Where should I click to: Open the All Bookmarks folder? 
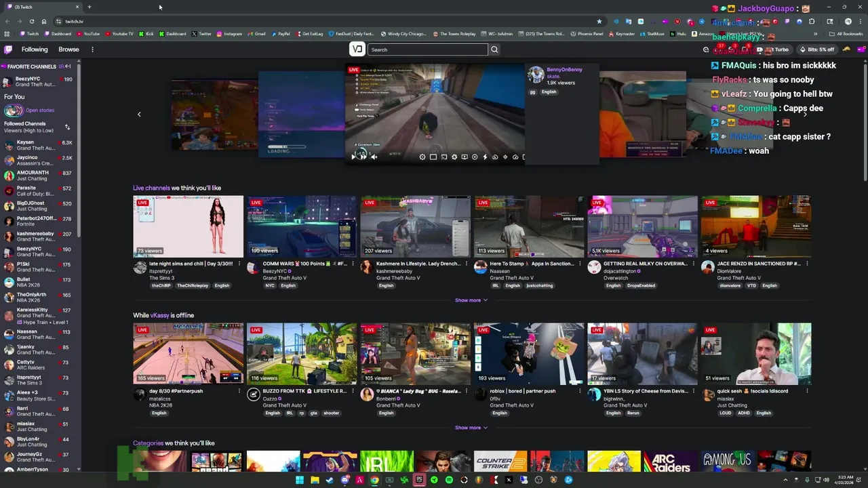click(846, 34)
